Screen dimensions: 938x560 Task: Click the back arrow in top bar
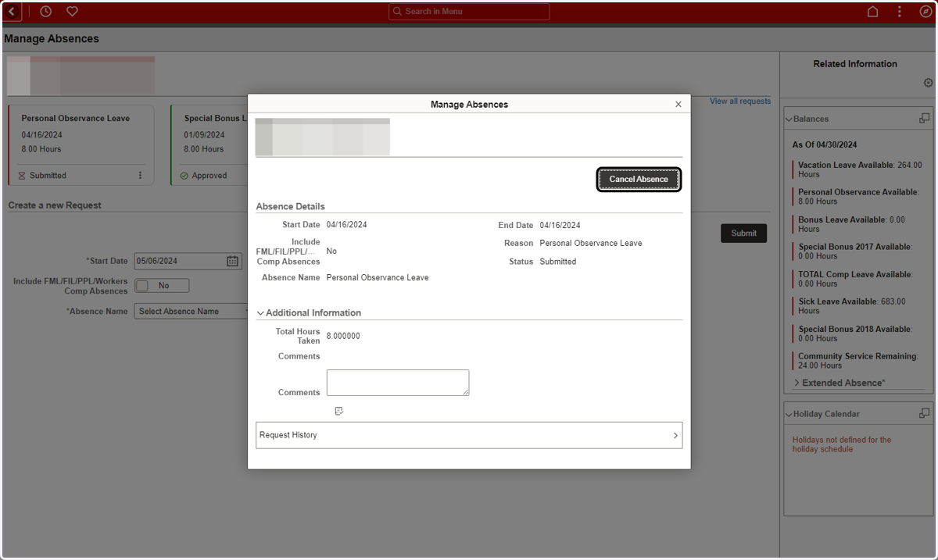pos(12,12)
